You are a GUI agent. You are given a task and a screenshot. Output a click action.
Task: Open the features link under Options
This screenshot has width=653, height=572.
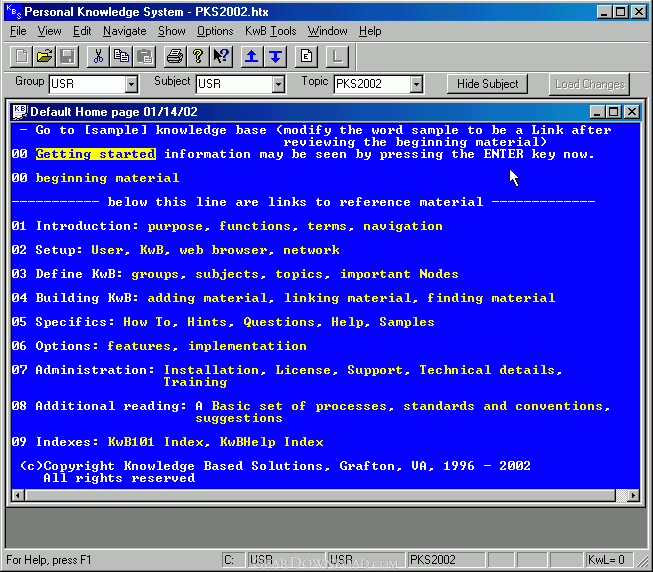(x=139, y=346)
